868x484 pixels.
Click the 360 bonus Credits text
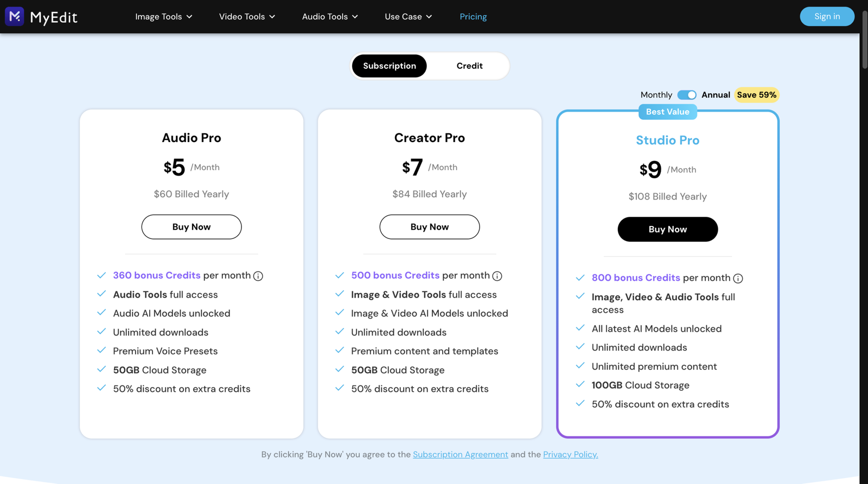click(157, 275)
